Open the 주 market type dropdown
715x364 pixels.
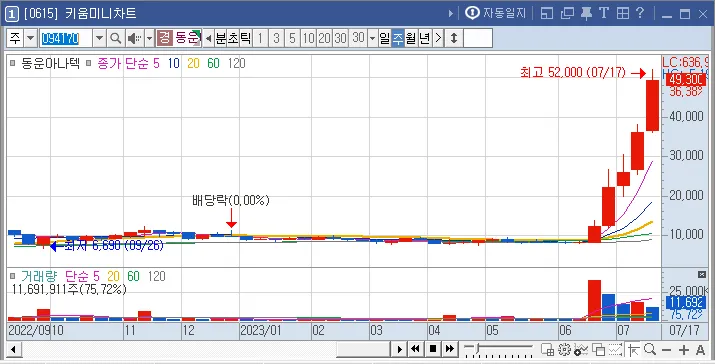pyautogui.click(x=30, y=38)
